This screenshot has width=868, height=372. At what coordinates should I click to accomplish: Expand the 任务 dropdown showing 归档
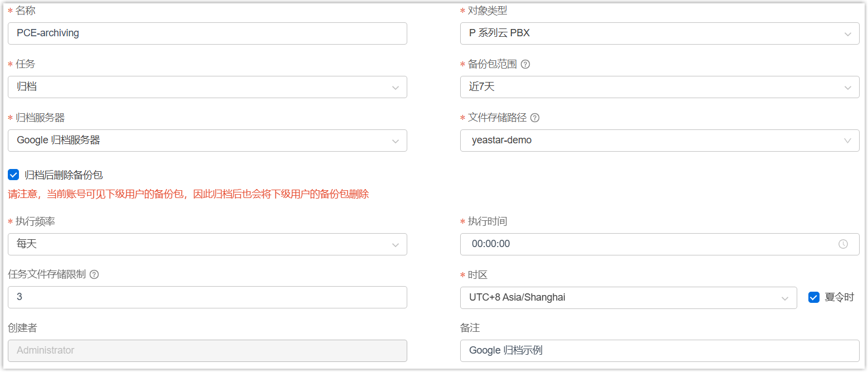pyautogui.click(x=207, y=87)
